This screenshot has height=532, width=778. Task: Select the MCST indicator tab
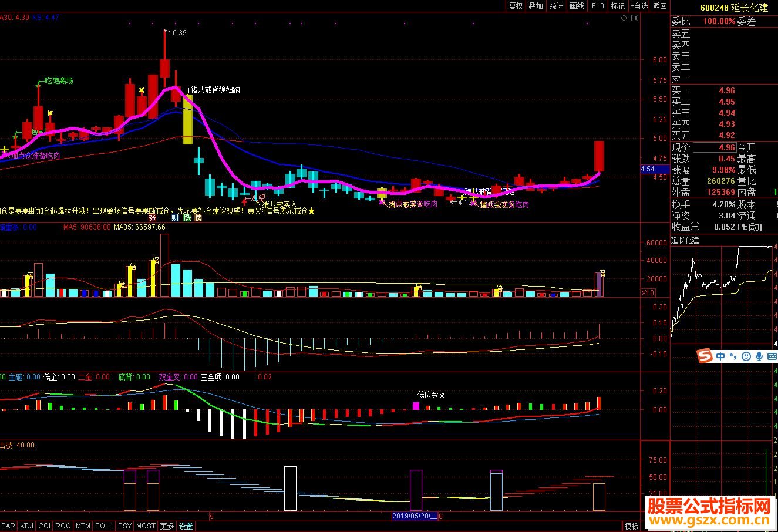[146, 526]
